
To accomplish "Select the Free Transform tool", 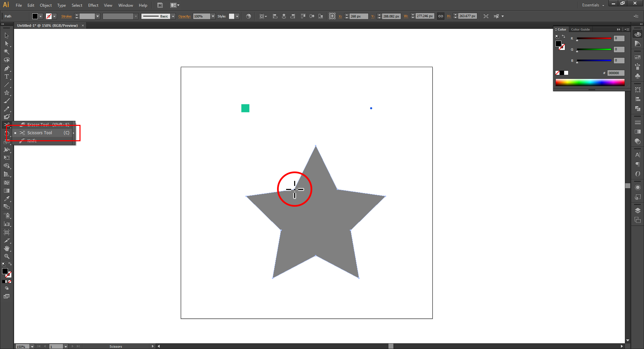I will (x=7, y=158).
